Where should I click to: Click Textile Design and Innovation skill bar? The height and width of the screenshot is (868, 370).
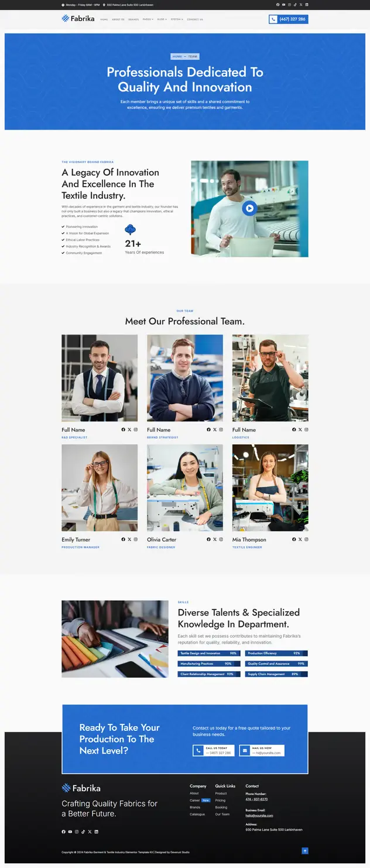(x=208, y=653)
